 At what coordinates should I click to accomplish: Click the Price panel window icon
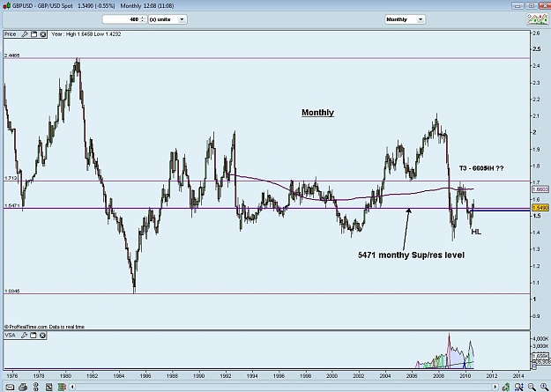[34, 34]
